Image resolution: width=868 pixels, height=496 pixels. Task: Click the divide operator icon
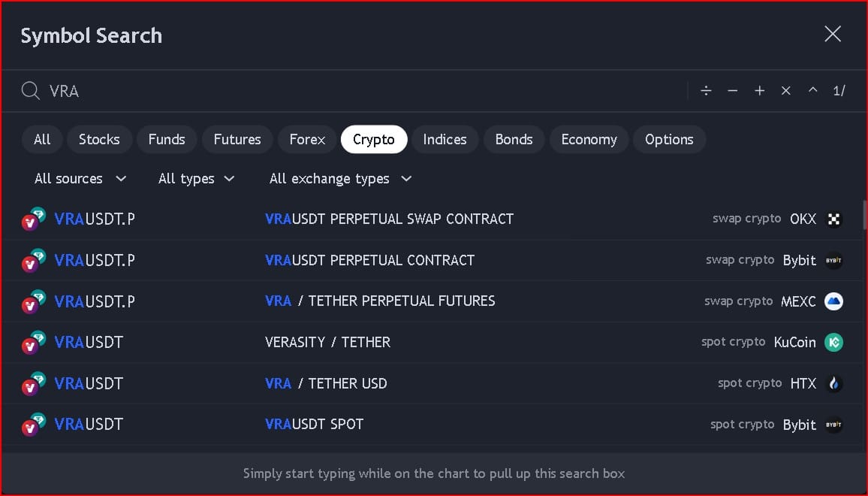click(x=706, y=91)
